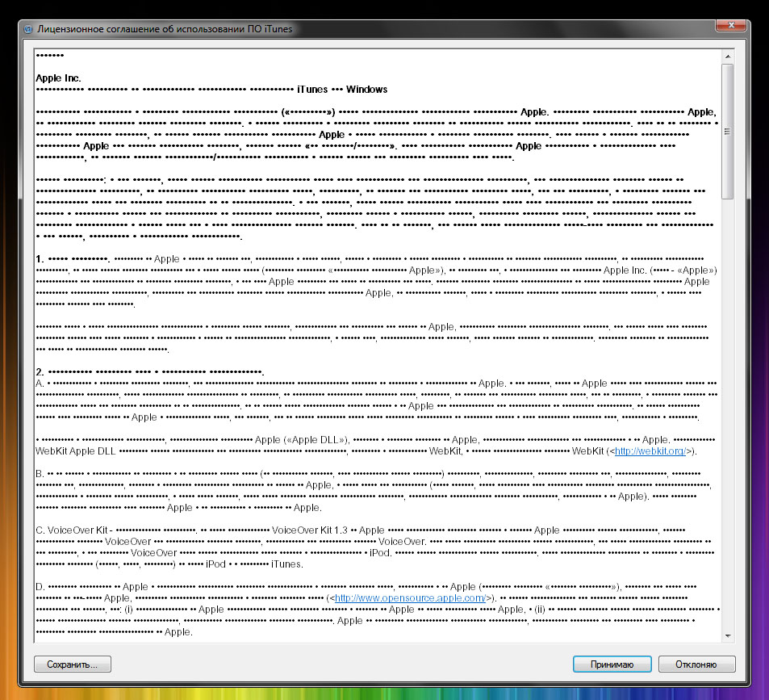The height and width of the screenshot is (700, 769).
Task: Click the bold heading 'Apple Inc.'
Action: pos(58,78)
